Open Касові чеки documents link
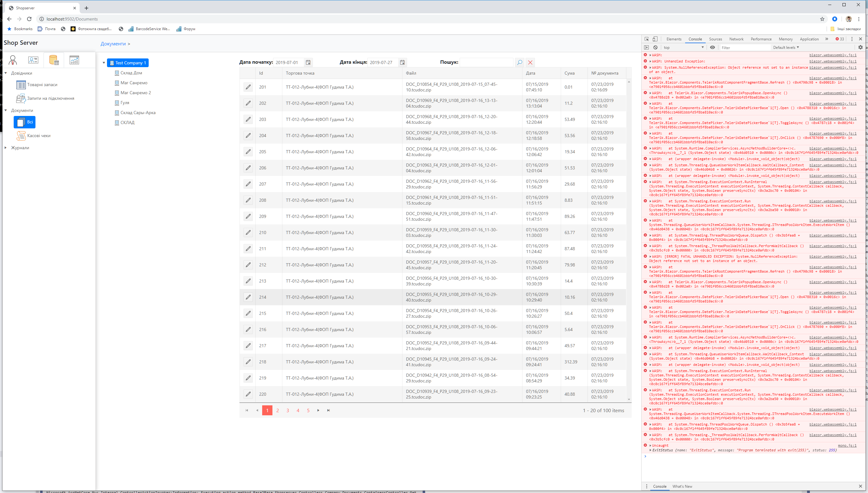This screenshot has height=493, width=868. (39, 136)
